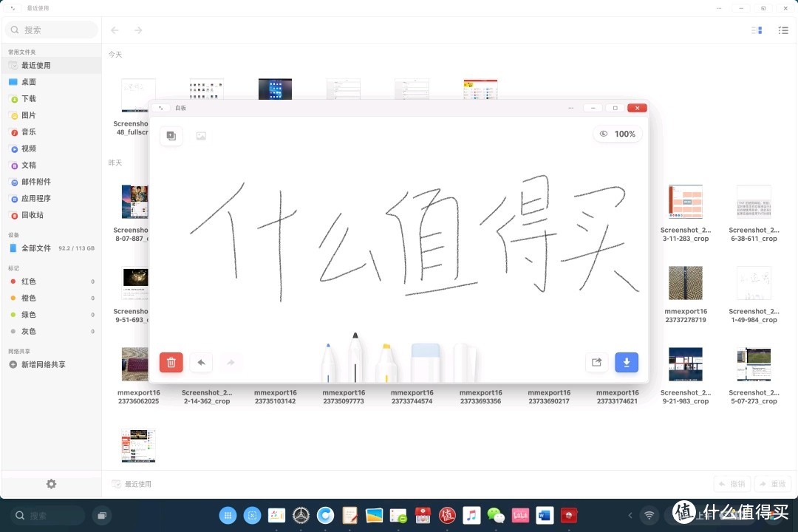Save the whiteboard with the blue download button
The image size is (798, 532).
tap(627, 363)
